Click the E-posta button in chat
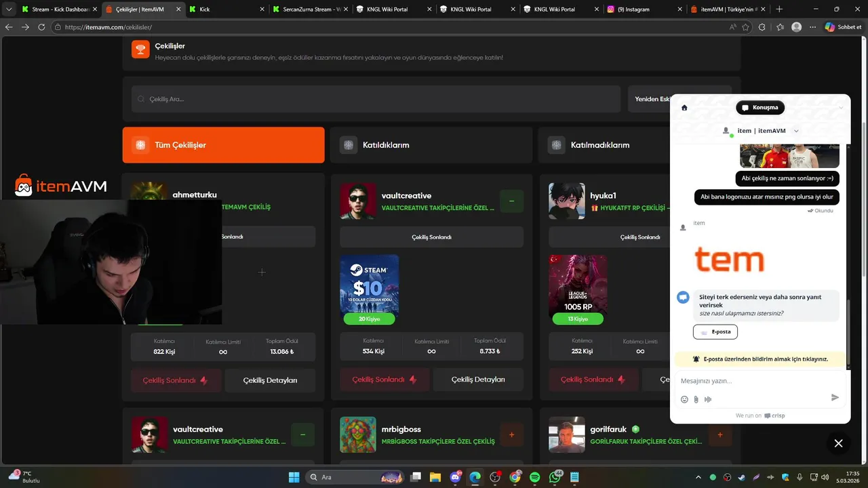 (x=715, y=332)
